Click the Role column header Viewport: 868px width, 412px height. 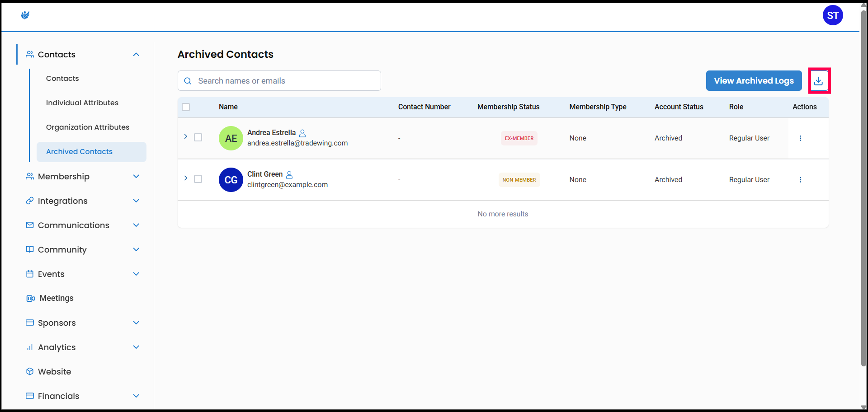[x=736, y=107]
